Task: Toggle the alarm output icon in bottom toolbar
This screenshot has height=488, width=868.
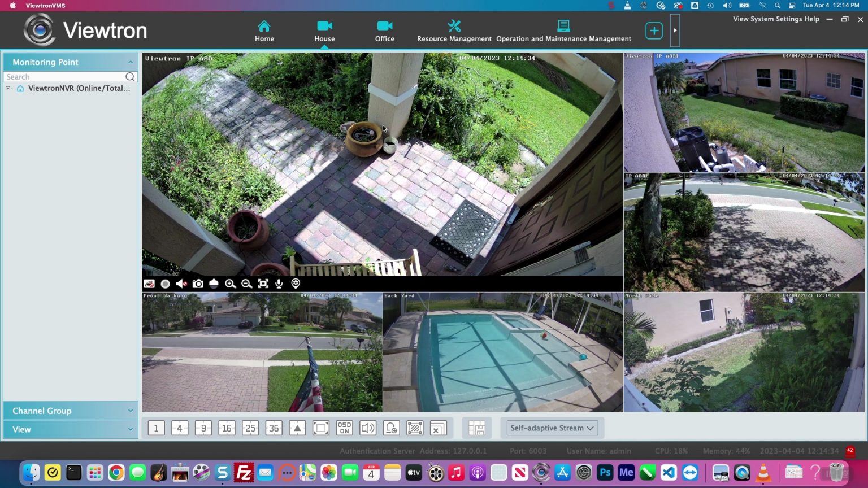Action: pos(391,428)
